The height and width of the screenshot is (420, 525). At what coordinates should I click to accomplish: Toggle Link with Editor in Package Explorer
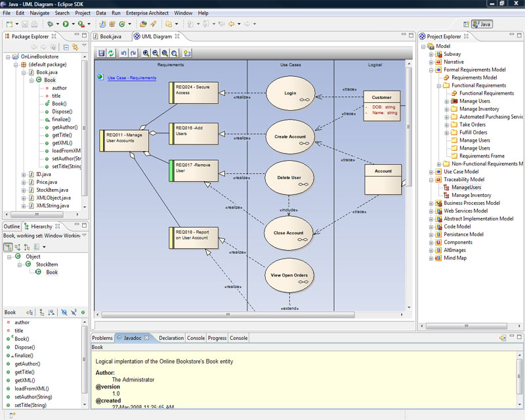pyautogui.click(x=75, y=47)
